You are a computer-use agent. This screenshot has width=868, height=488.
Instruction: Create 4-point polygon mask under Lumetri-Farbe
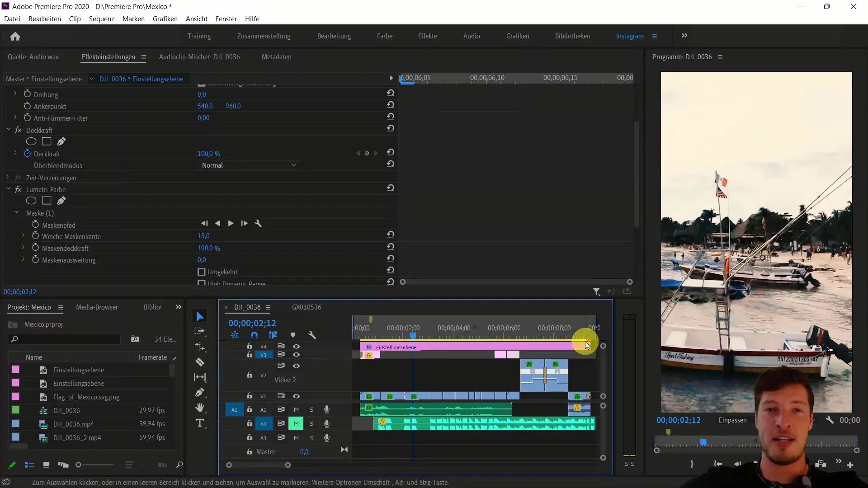tap(47, 201)
